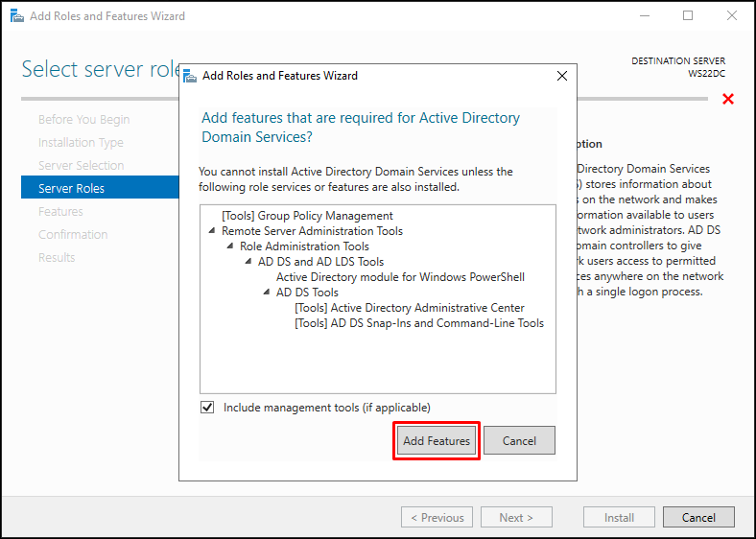Click the Install button in main wizard
Screen dimensions: 756x539
tap(619, 517)
